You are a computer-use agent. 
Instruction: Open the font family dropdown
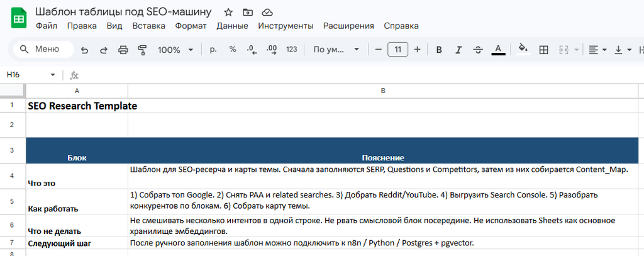(x=336, y=50)
